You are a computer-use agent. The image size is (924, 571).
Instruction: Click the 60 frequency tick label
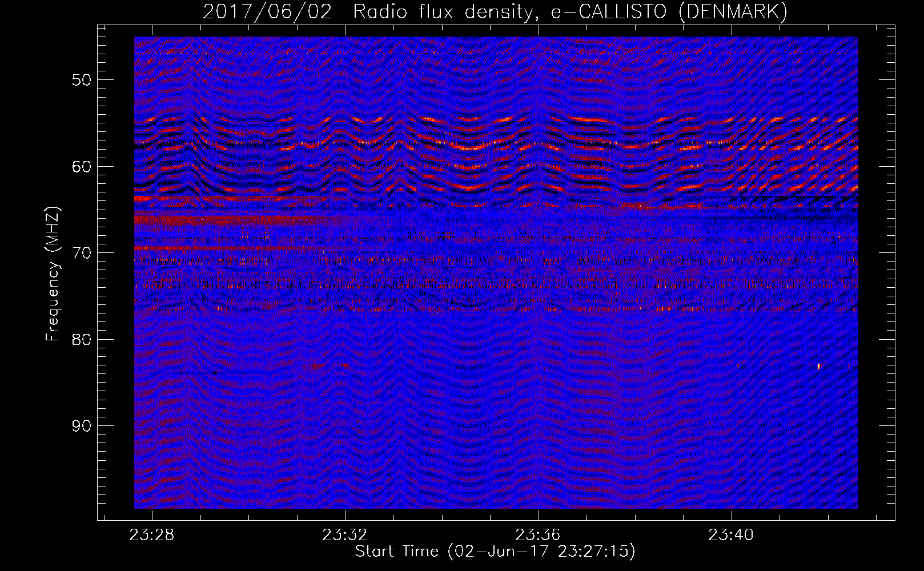coord(82,167)
